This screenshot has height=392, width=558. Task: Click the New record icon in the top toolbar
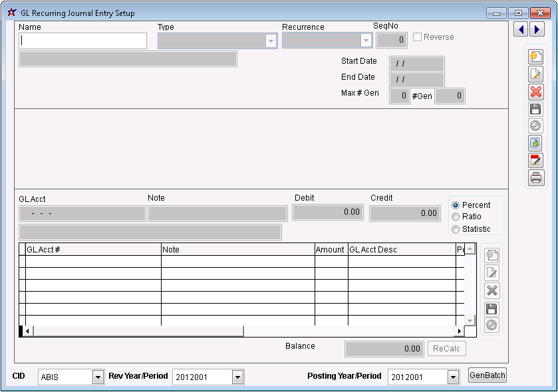[x=535, y=56]
